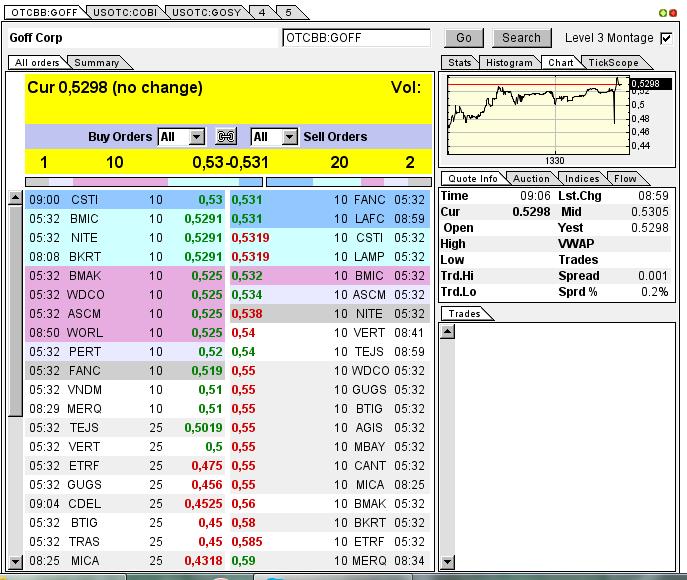Click the Trades panel scroll up arrow
The image size is (687, 580).
(447, 332)
